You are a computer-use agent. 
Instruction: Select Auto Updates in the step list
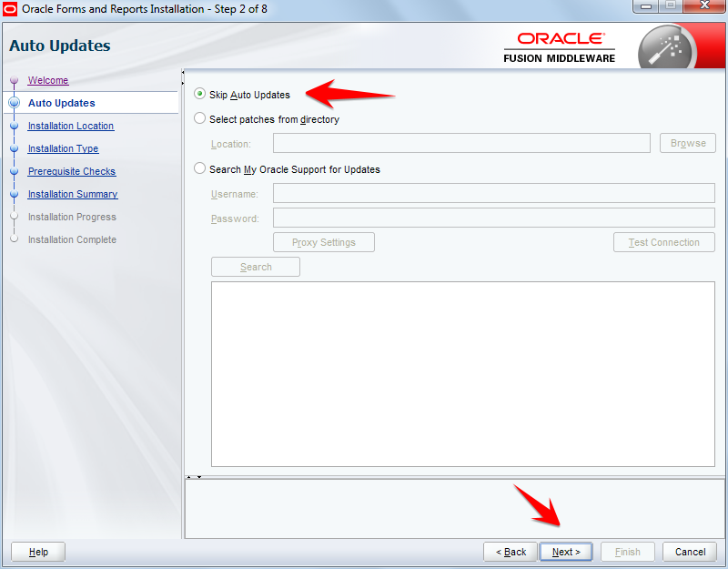tap(61, 103)
